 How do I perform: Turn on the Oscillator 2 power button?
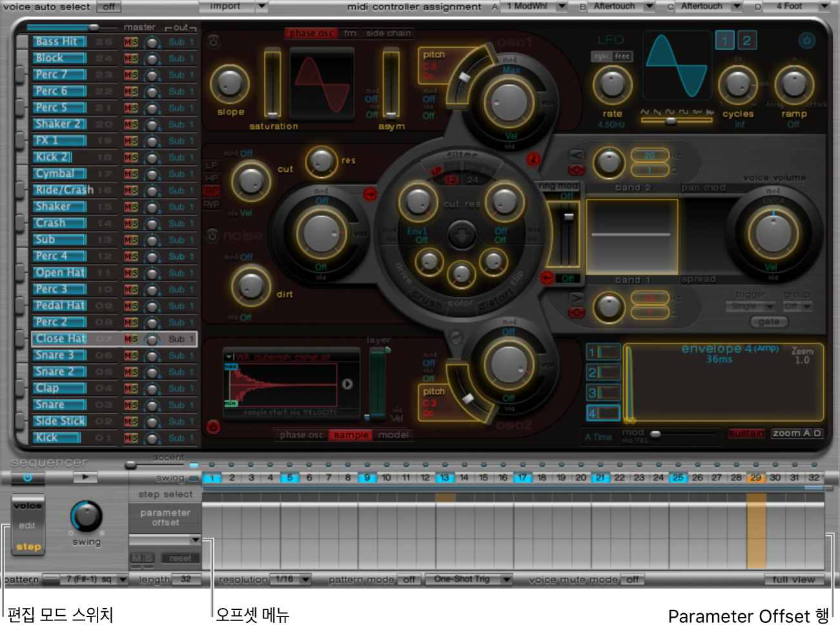(x=213, y=427)
